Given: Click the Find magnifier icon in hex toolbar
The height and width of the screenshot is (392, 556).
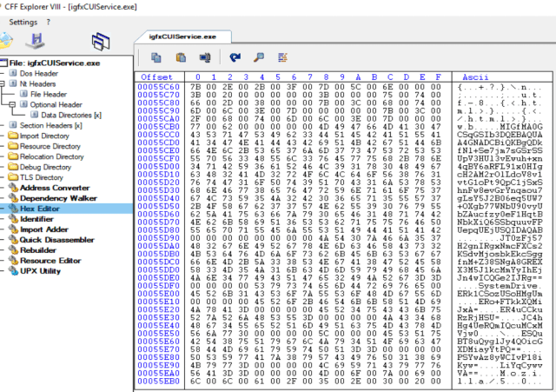Looking at the screenshot, I should (259, 57).
